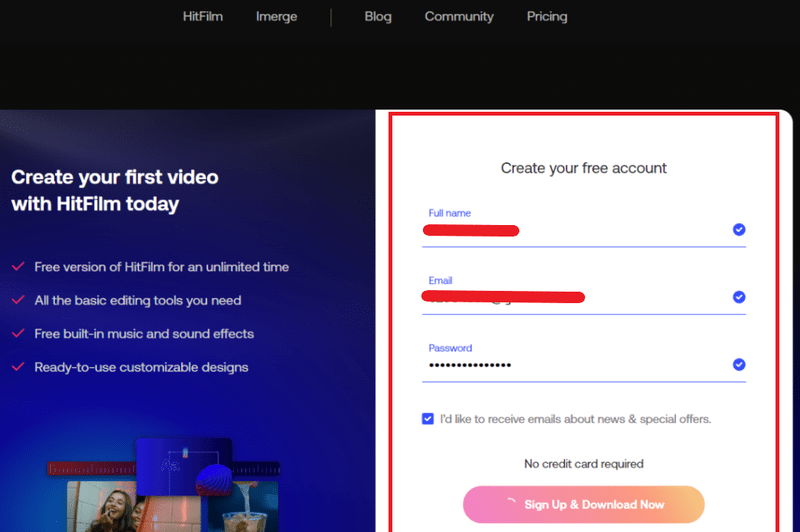This screenshot has width=800, height=532.
Task: Click checkmark beside 'Free built-in music'
Action: click(18, 334)
